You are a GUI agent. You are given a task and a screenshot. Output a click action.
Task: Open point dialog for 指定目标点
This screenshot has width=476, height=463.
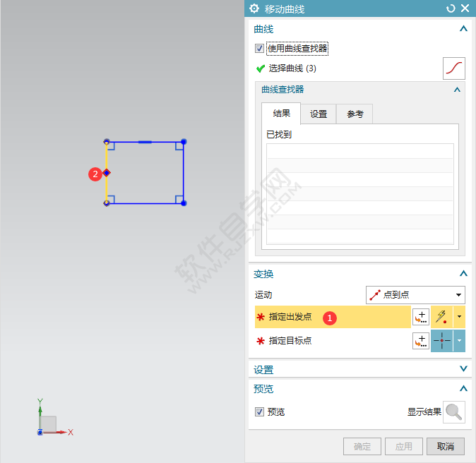point(421,341)
